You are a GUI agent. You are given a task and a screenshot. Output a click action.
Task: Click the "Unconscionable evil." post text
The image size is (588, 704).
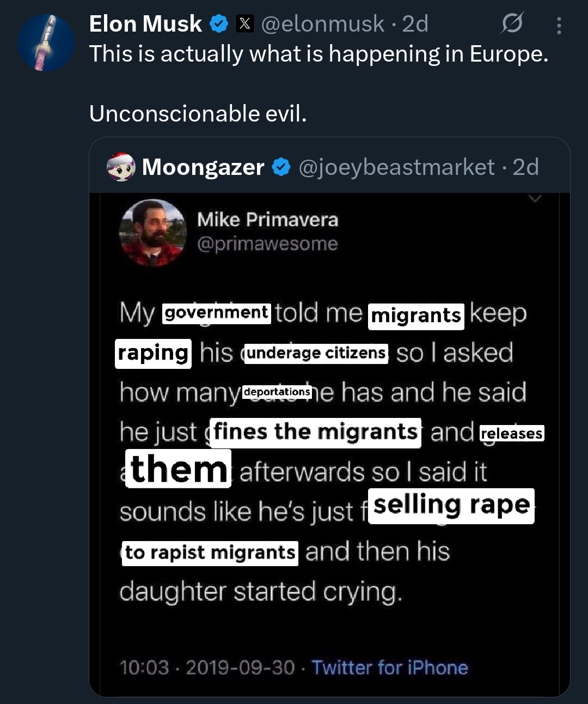coord(198,113)
